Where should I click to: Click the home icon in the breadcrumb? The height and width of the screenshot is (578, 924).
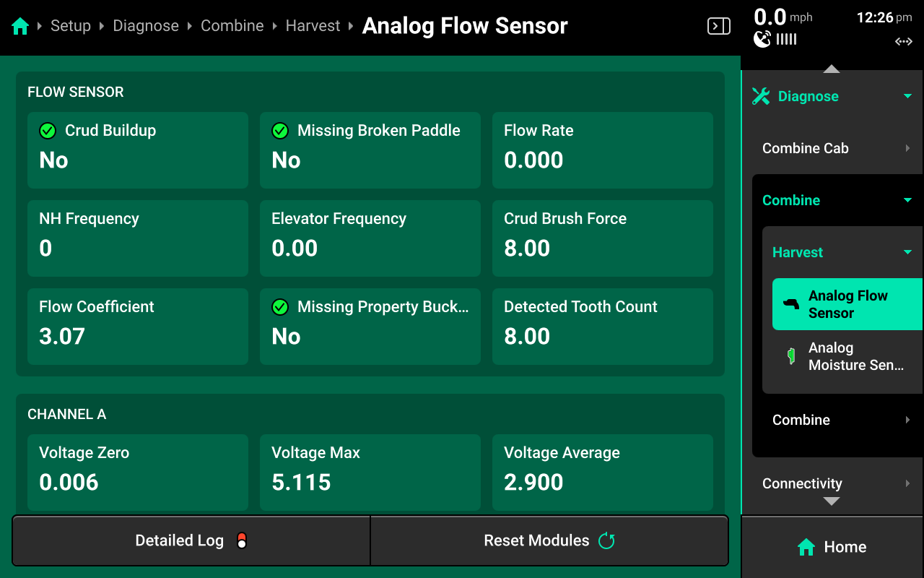(20, 27)
